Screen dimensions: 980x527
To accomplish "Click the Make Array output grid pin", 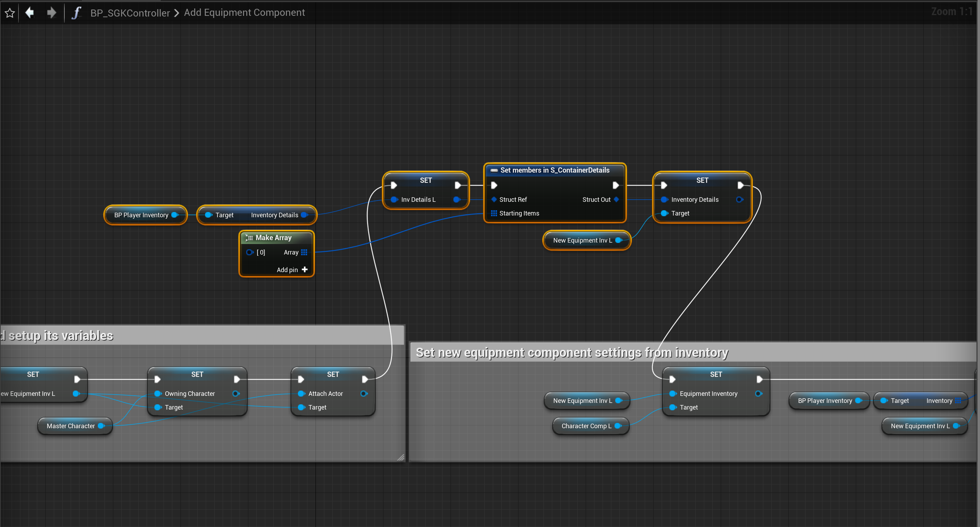I will (304, 252).
